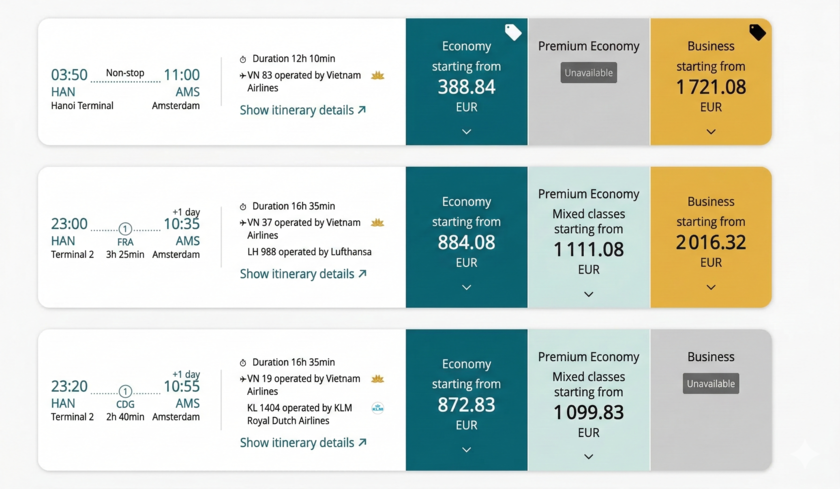
Task: Show itinerary details for the CDG connection flight
Action: tap(303, 443)
